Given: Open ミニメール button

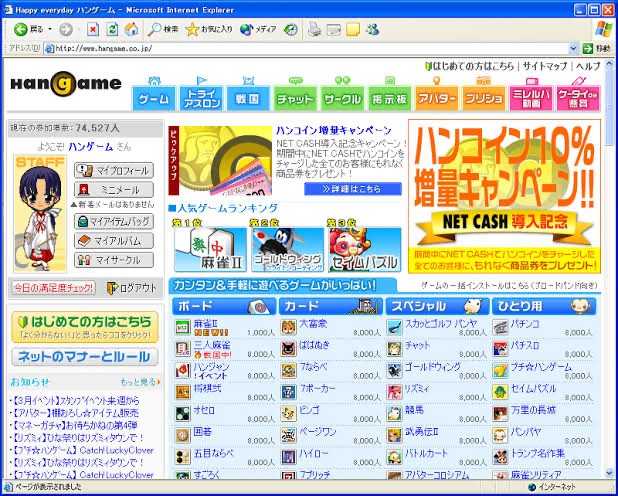Looking at the screenshot, I should 114,190.
